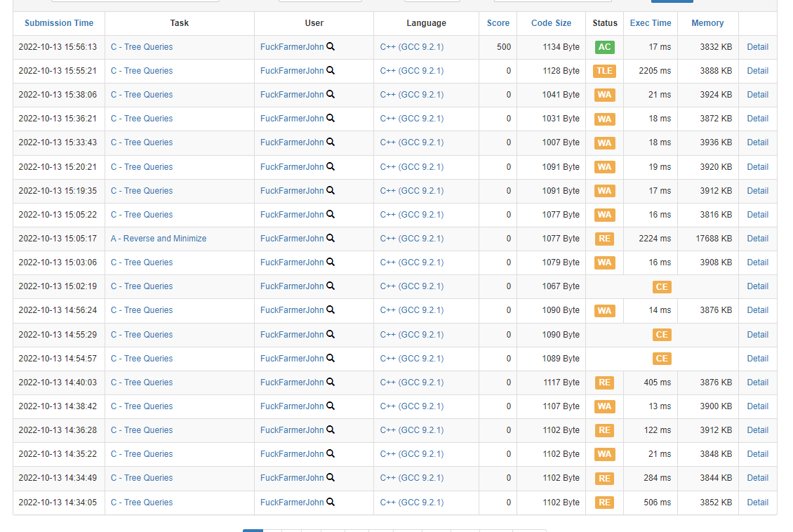793x532 pixels.
Task: Click code size 1134 Byte cell
Action: 561,47
